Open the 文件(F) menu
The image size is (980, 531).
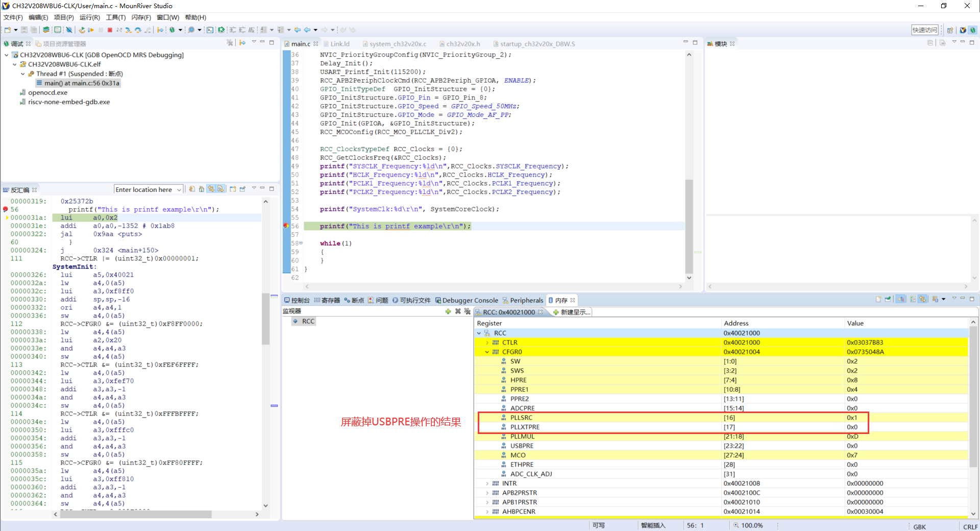tap(13, 17)
